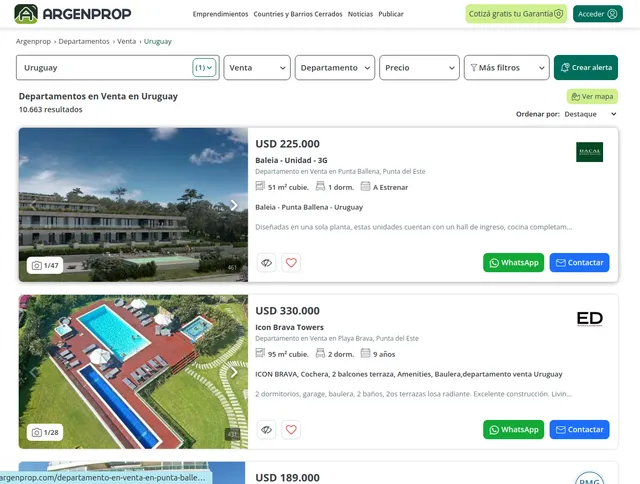Favorite the Baleia Unidad 3G listing
This screenshot has height=484, width=640.
(291, 263)
